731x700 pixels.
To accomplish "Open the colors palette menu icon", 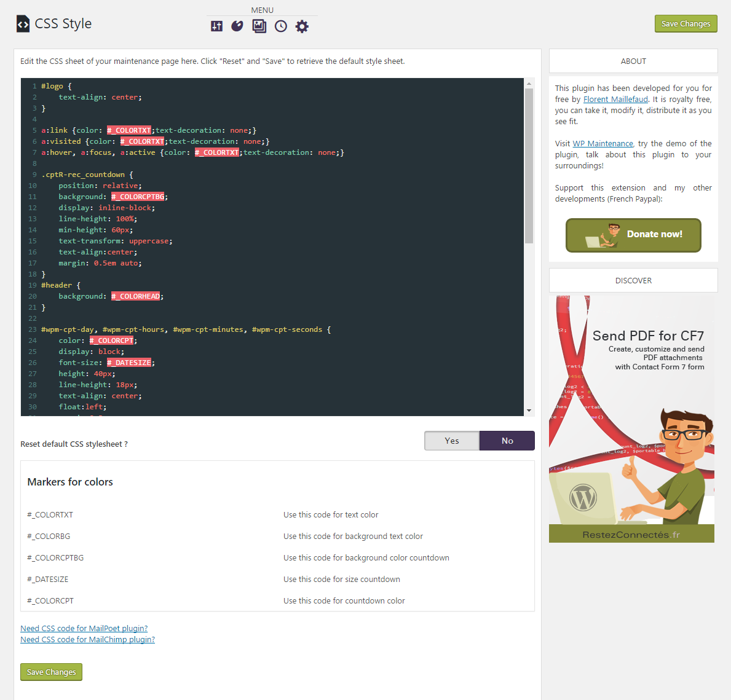I will [237, 26].
